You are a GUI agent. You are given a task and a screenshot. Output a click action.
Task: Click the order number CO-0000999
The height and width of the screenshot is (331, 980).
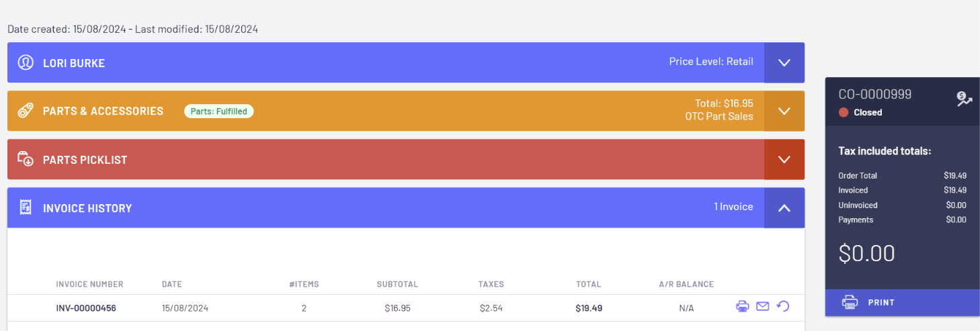874,95
